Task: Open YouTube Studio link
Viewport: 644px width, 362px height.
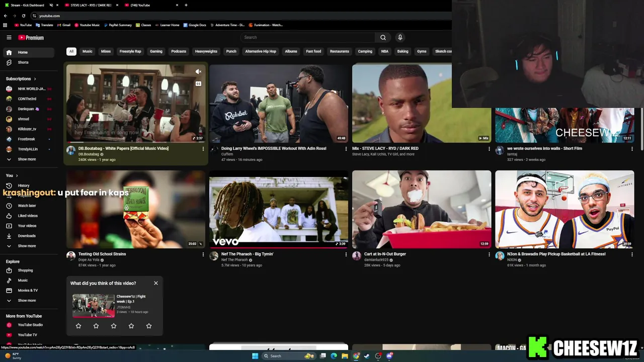Action: [x=28, y=325]
